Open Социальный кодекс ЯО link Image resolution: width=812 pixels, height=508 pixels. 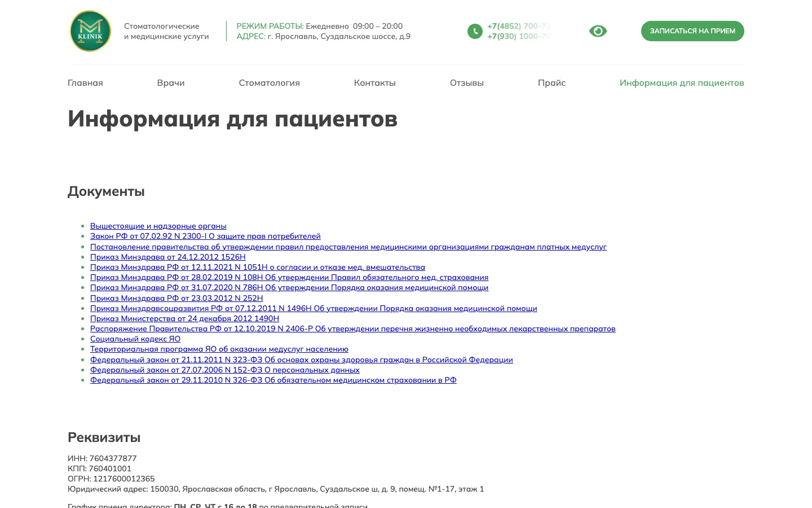click(x=135, y=339)
